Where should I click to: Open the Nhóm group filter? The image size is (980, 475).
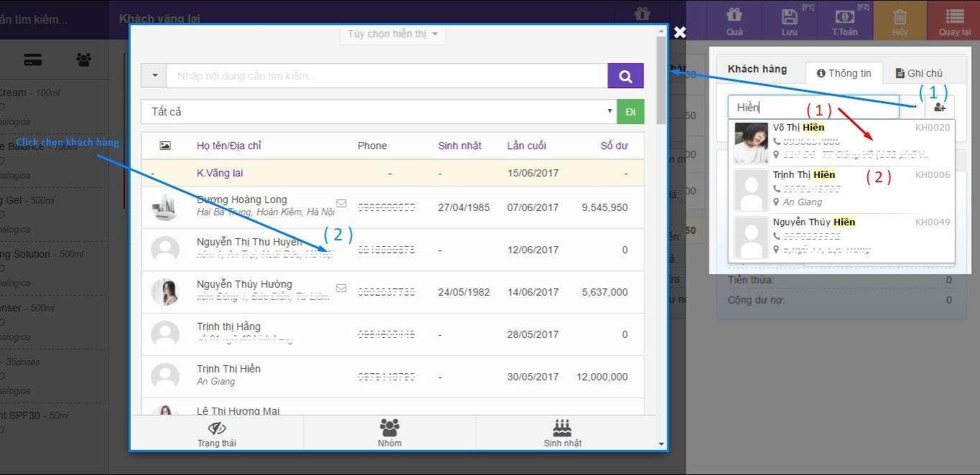click(x=389, y=433)
